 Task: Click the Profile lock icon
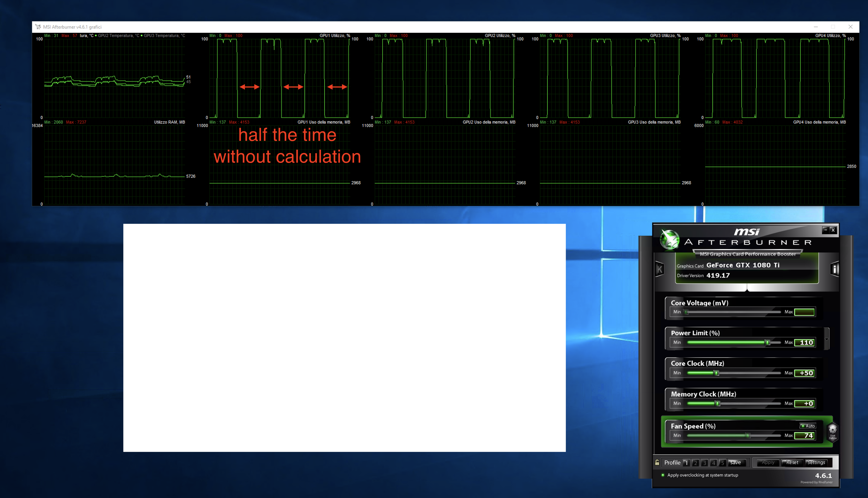click(657, 462)
